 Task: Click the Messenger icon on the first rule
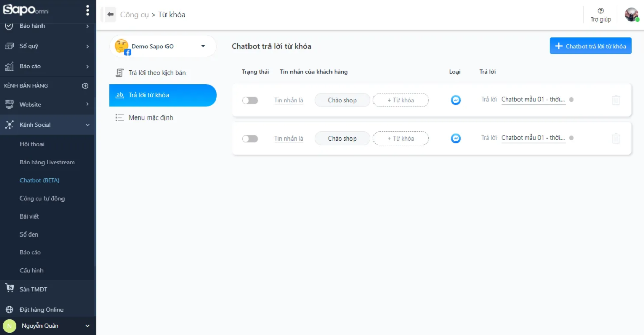click(455, 100)
